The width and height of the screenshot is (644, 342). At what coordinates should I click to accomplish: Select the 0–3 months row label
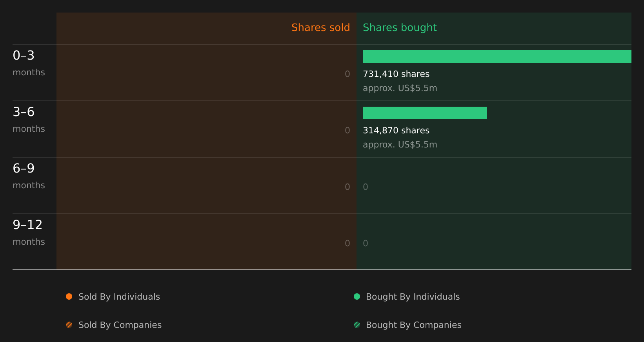point(29,63)
